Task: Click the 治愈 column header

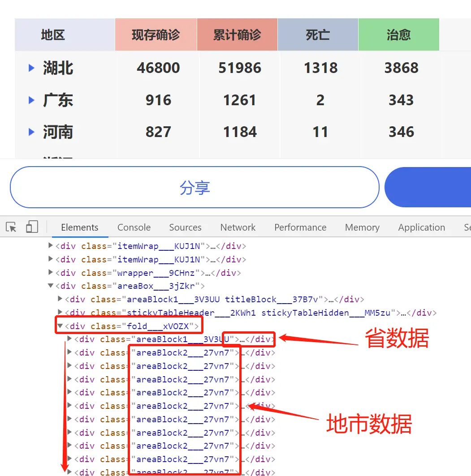Action: tap(399, 34)
